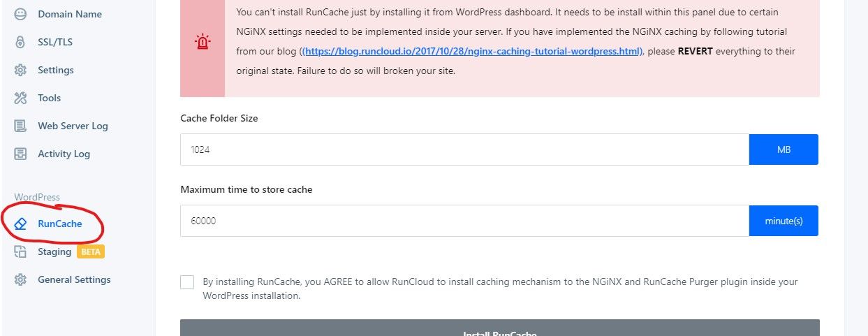Click the yellow BETA badge
Viewport: 868px width, 336px height.
(x=91, y=251)
